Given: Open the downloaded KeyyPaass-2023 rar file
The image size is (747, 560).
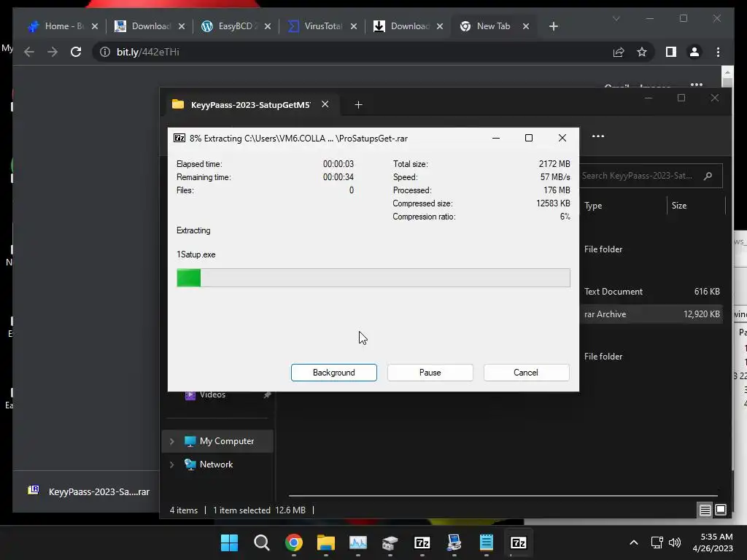Looking at the screenshot, I should [x=88, y=491].
